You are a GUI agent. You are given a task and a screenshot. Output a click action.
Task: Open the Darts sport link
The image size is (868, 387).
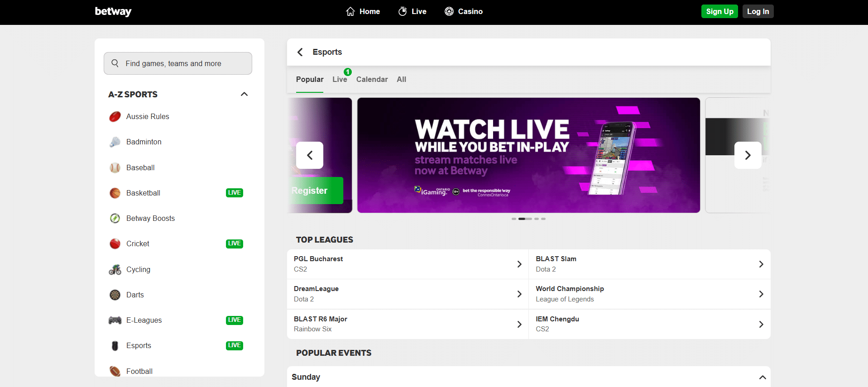point(135,295)
